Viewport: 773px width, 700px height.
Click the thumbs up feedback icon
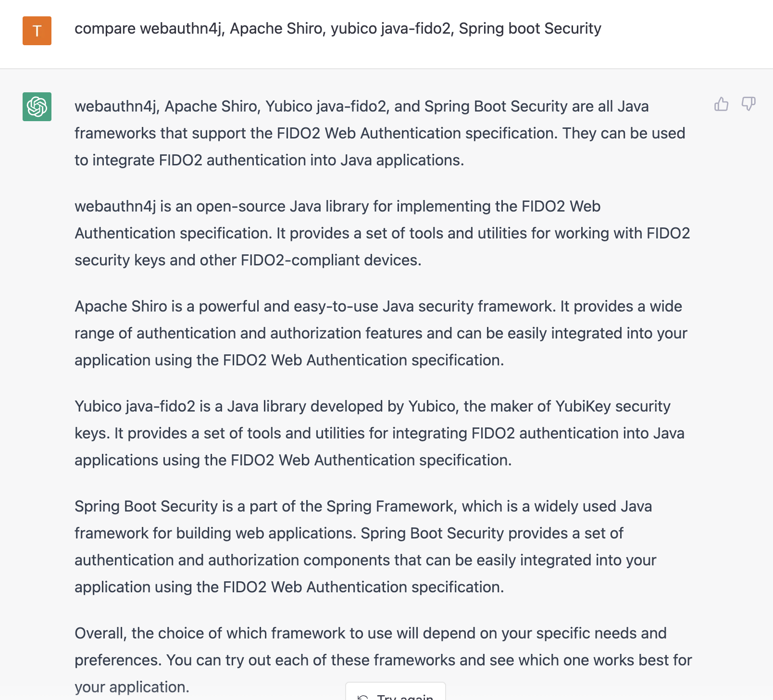[721, 104]
